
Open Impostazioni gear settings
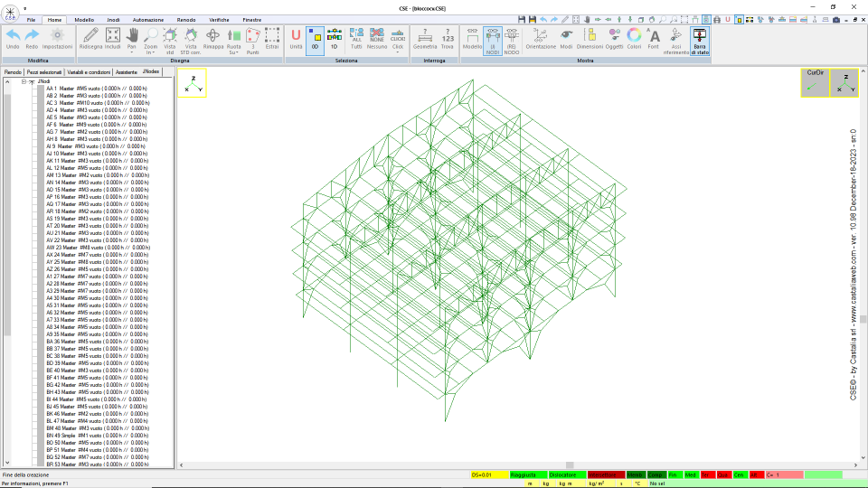(x=57, y=39)
